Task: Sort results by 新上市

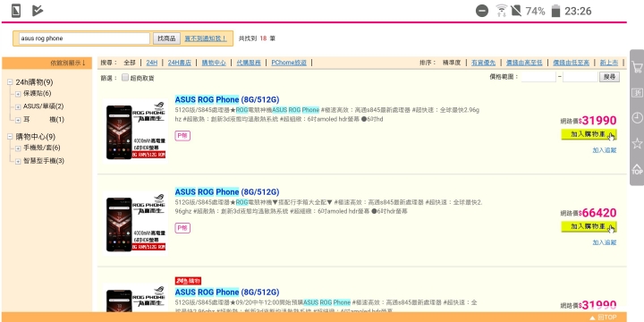Action: pyautogui.click(x=609, y=63)
